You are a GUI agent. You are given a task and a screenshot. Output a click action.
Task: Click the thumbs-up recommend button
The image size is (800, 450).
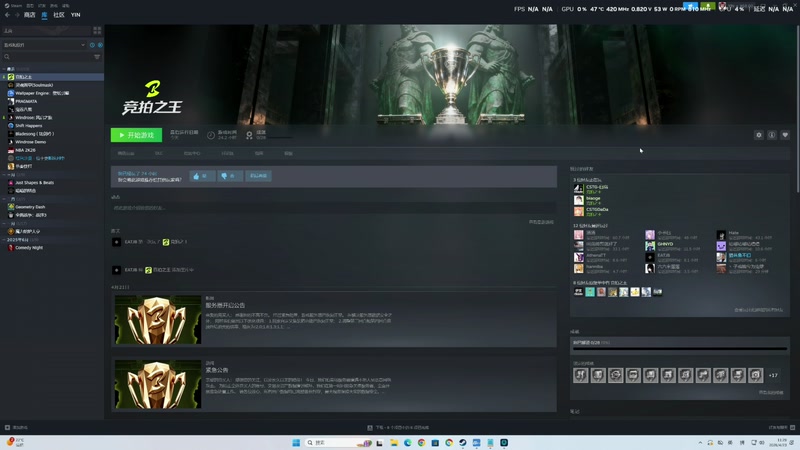point(202,176)
